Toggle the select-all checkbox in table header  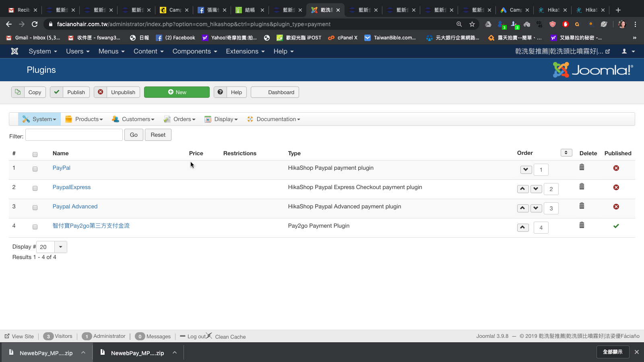click(35, 154)
